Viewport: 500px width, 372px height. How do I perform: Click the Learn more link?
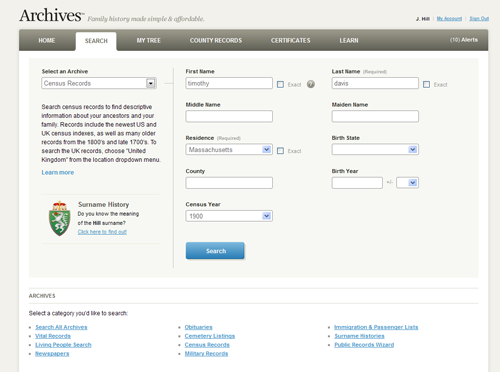point(58,172)
